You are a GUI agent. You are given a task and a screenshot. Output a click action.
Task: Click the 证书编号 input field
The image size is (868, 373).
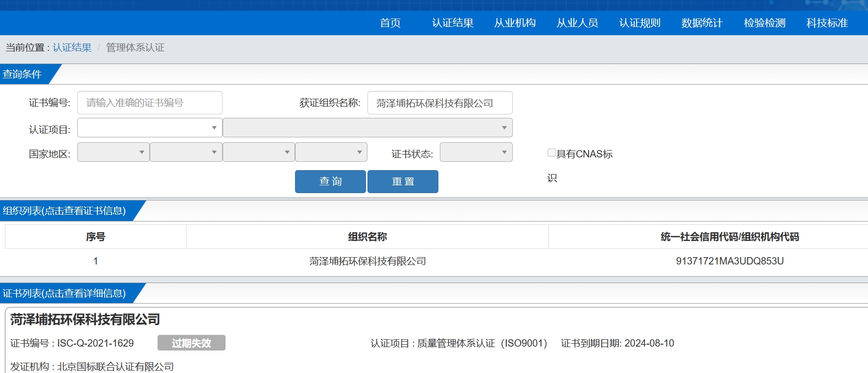pos(150,103)
